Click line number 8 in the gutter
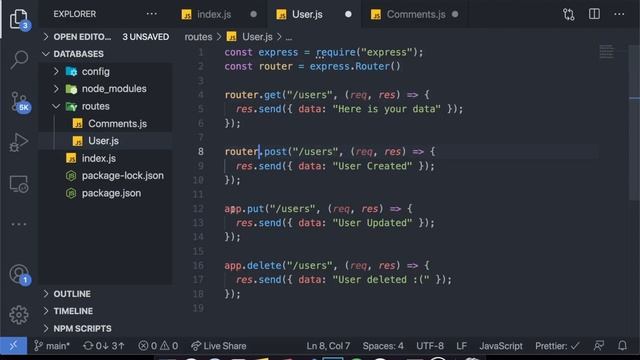640x360 pixels. point(200,151)
